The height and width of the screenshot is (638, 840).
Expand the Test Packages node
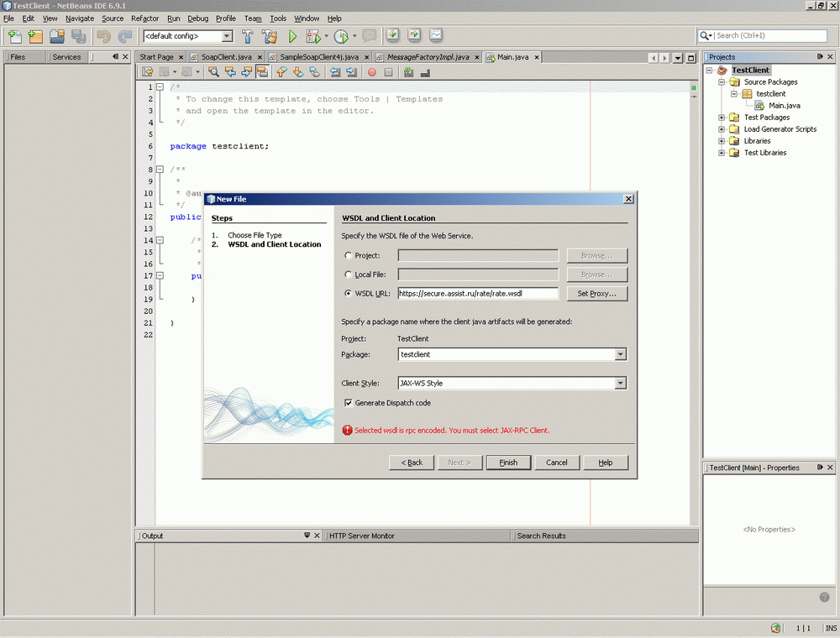[722, 118]
